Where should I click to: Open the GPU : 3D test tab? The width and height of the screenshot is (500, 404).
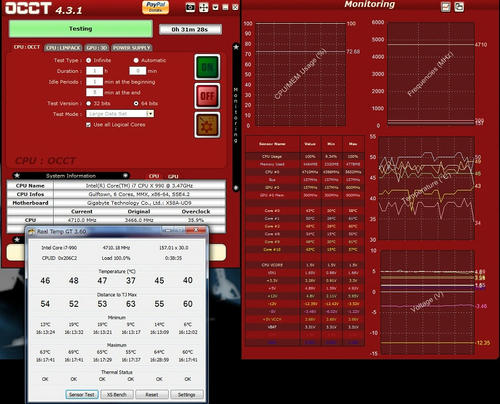97,48
